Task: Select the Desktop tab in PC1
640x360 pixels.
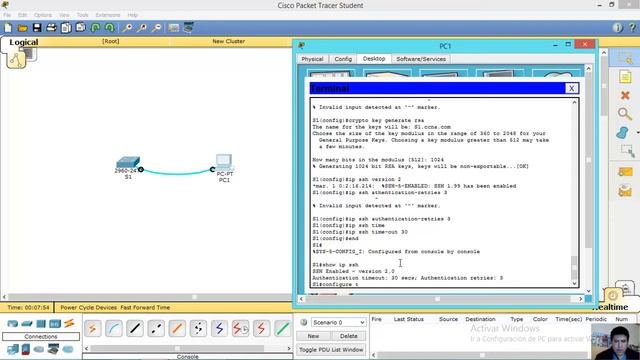Action: tap(374, 59)
